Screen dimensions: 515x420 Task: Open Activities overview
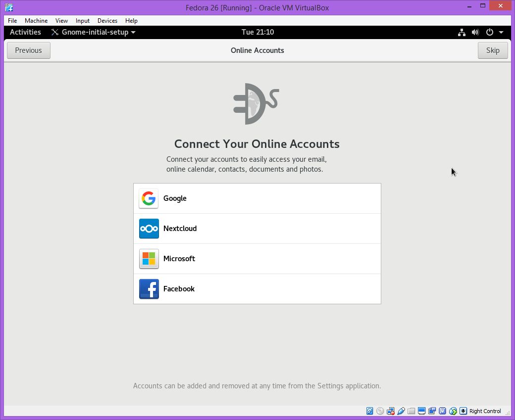(25, 32)
